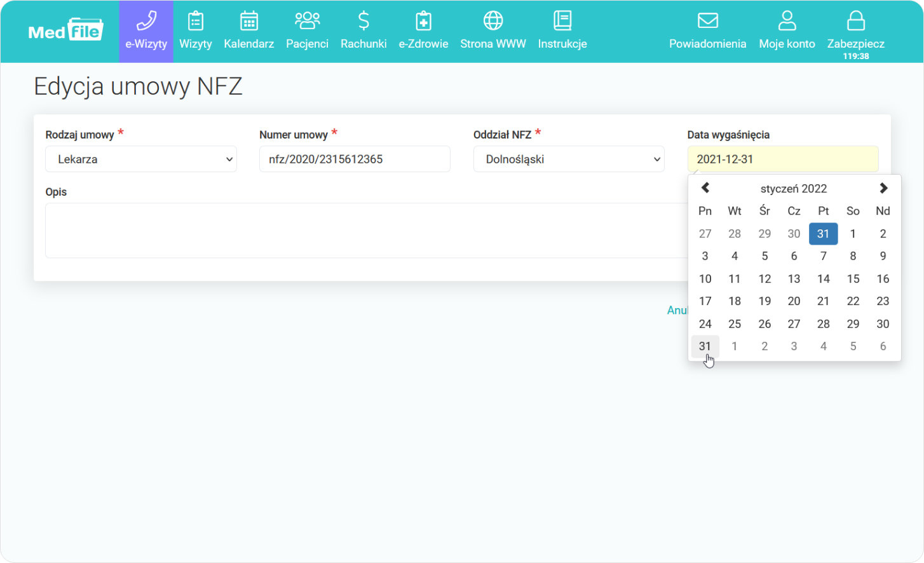Select greyed December 27 in first row
The height and width of the screenshot is (563, 924).
pos(705,234)
